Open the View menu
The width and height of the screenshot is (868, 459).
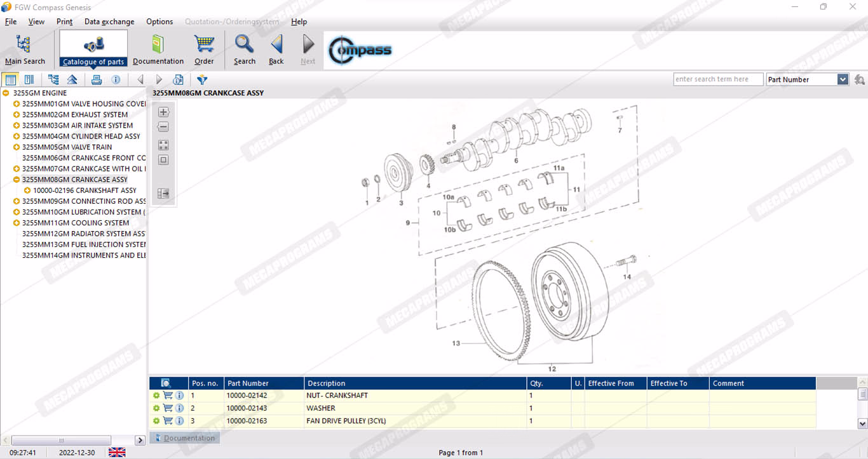[x=36, y=22]
